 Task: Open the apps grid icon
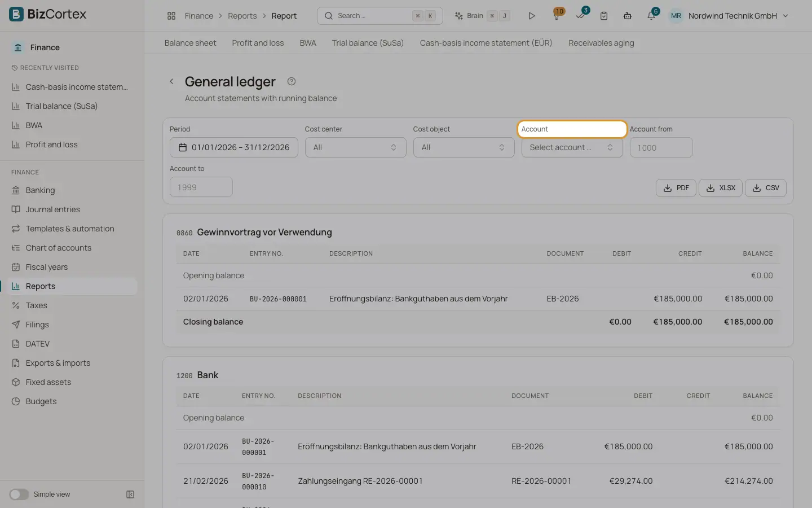(x=171, y=16)
